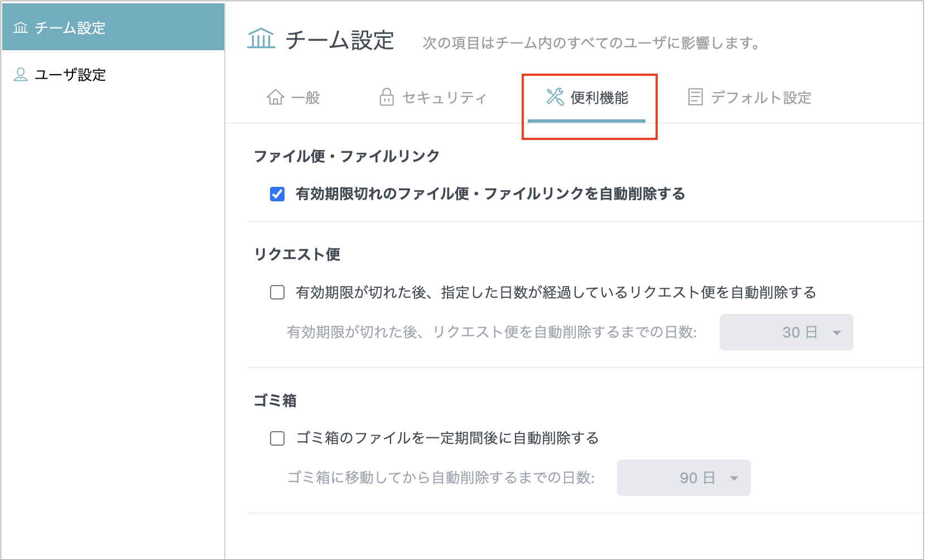
Task: Switch to the 一般 tab
Action: tap(293, 98)
